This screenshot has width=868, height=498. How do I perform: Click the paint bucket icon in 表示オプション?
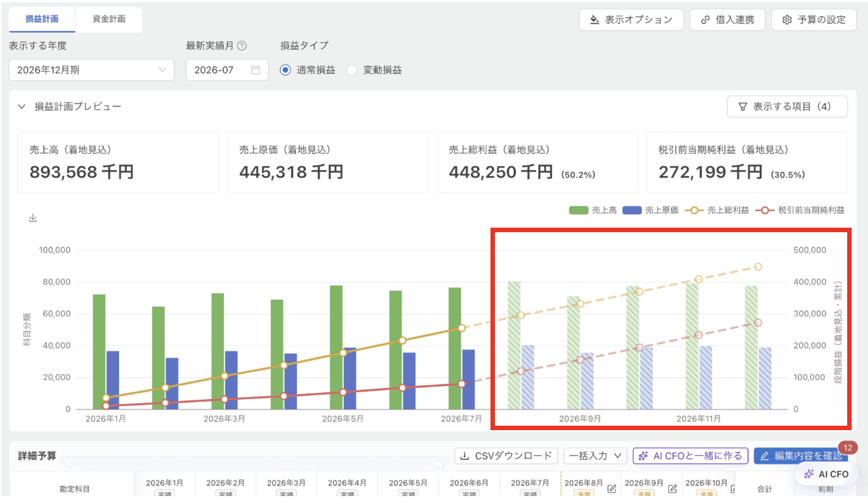click(x=595, y=20)
